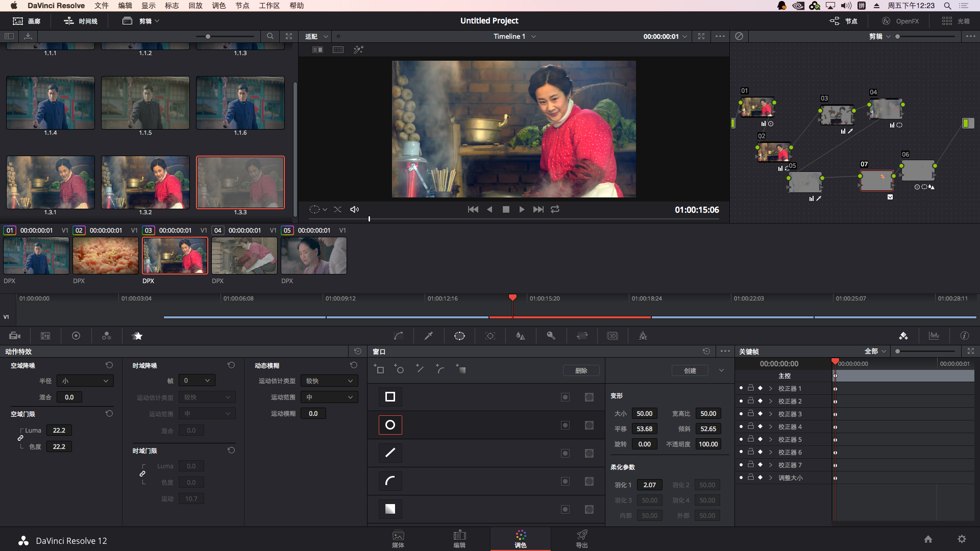Switch to the 导出 page tab
This screenshot has height=551, width=980.
click(x=582, y=539)
